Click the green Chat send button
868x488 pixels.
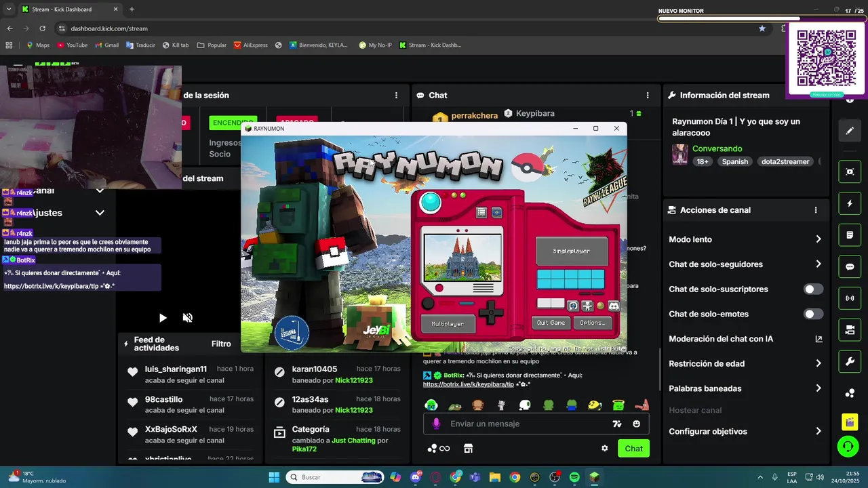point(633,448)
